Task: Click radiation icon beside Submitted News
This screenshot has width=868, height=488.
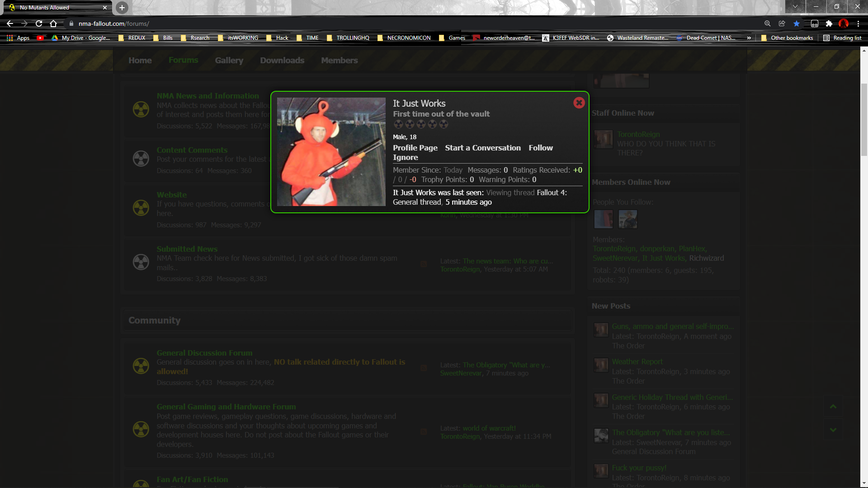Action: click(x=141, y=262)
